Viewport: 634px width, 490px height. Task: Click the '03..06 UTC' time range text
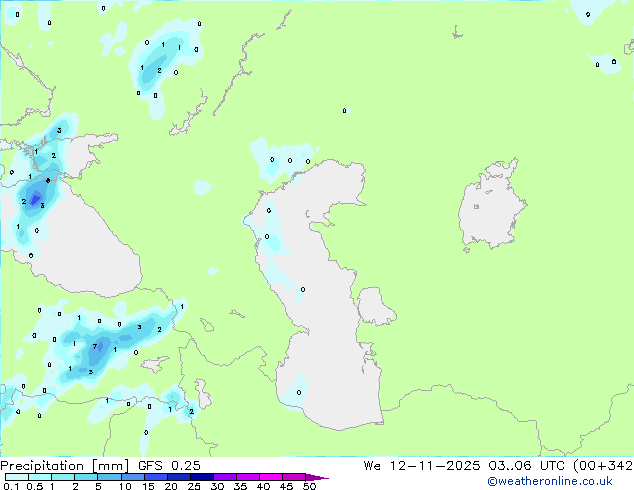point(526,466)
